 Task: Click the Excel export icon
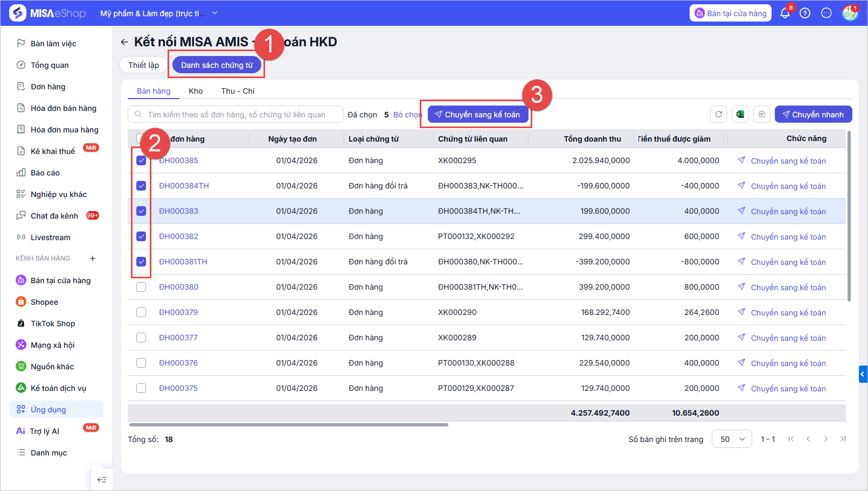coord(740,114)
